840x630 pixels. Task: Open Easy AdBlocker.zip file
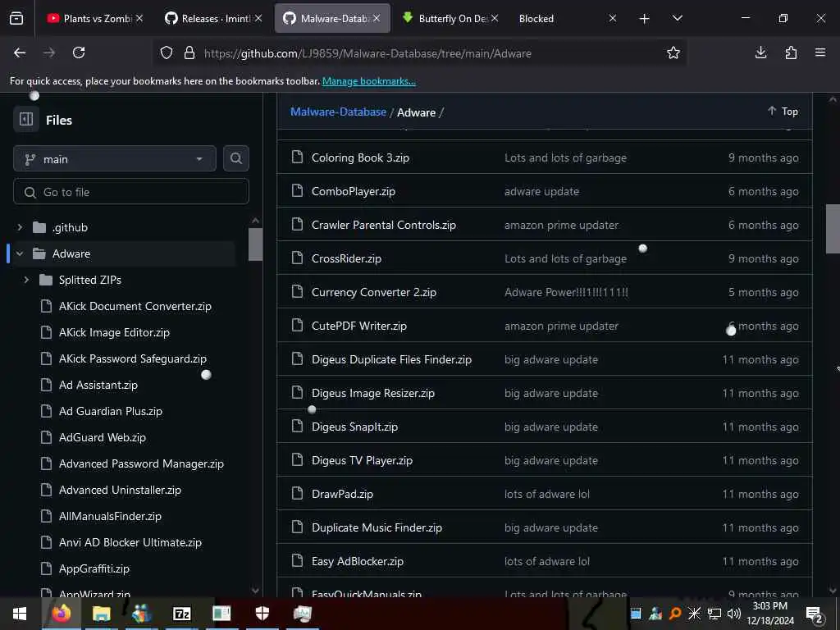tap(358, 561)
